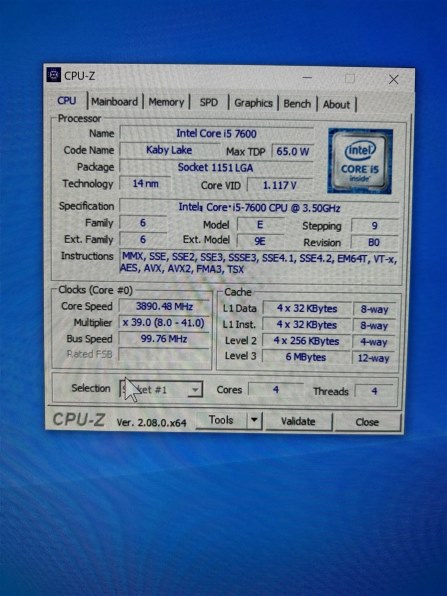Click the specification field i5-7600 CPU @ 3.50GHz
The image size is (447, 596).
260,208
